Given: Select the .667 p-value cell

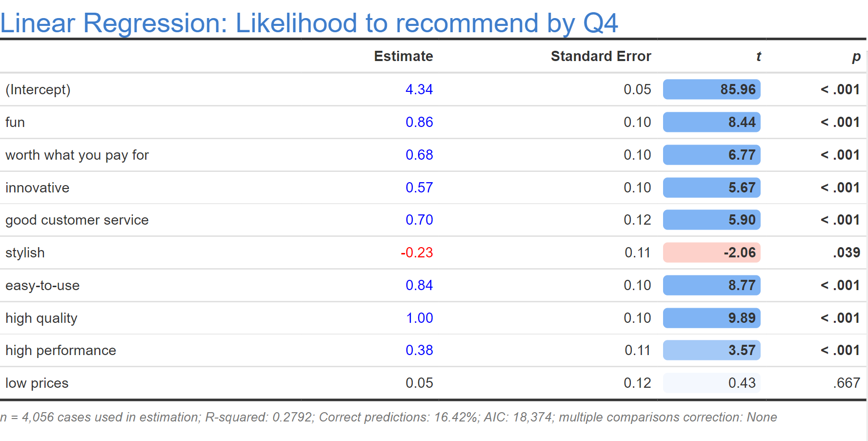Looking at the screenshot, I should coord(847,383).
